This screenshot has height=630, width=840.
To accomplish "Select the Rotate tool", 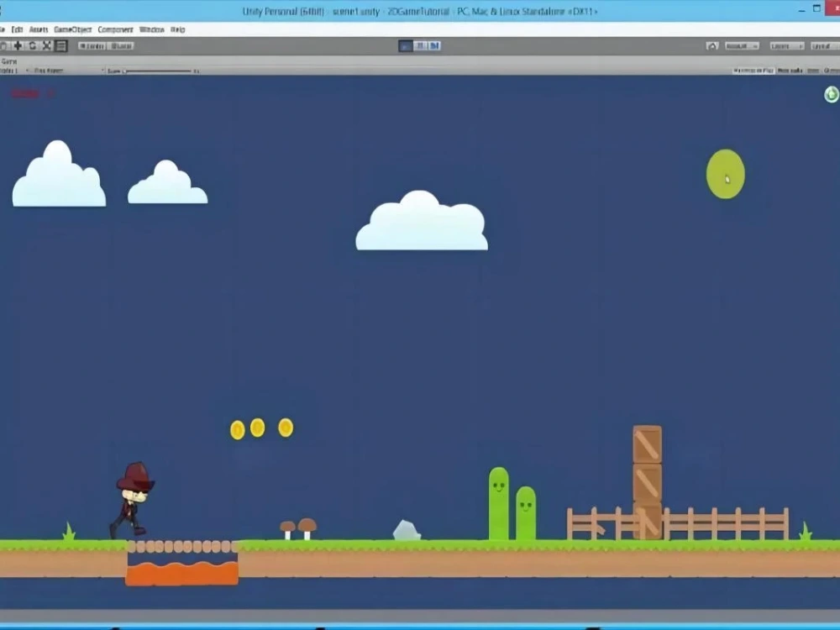I will [33, 45].
